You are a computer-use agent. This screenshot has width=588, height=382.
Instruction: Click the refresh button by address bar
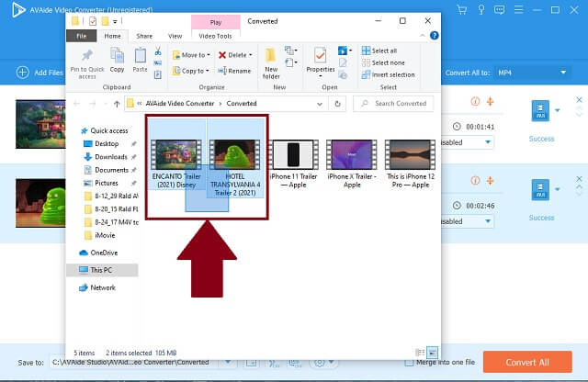pyautogui.click(x=337, y=104)
